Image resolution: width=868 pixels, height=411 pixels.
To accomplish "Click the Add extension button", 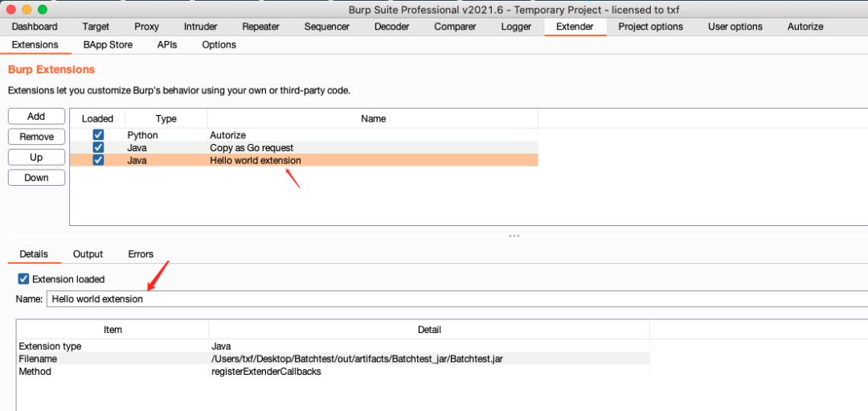I will point(36,117).
